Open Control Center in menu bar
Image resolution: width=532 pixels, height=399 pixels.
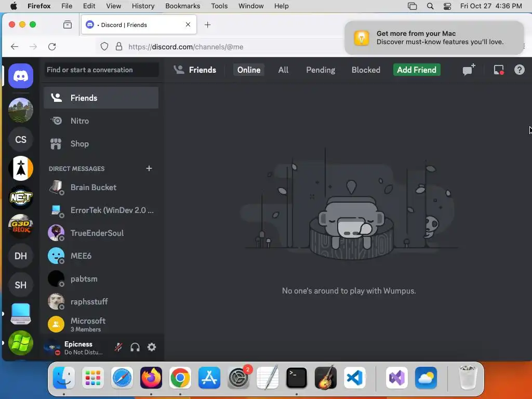coord(447,6)
